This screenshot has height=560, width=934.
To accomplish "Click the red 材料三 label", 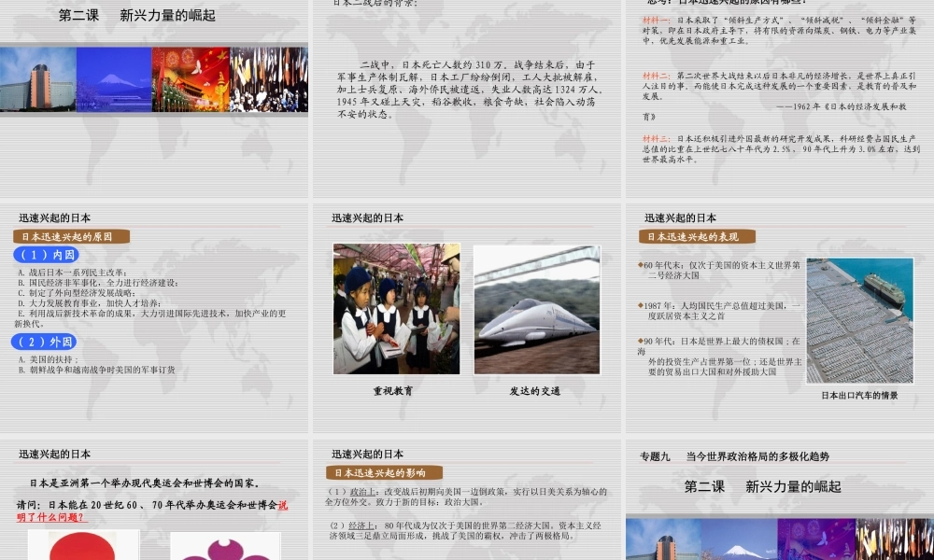I will tap(656, 139).
